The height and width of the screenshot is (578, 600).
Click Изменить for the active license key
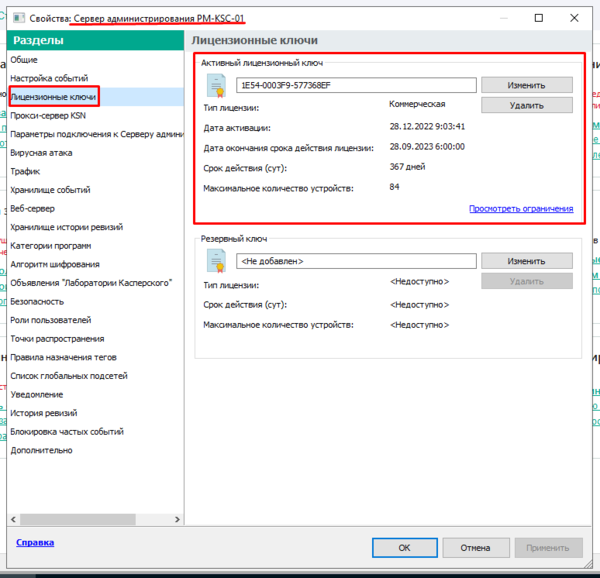click(x=527, y=85)
